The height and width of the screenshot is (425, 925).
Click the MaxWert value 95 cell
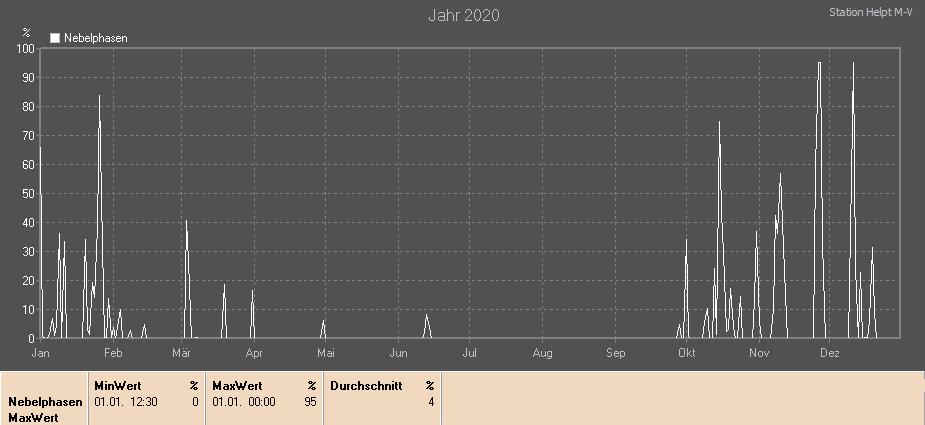pos(310,401)
